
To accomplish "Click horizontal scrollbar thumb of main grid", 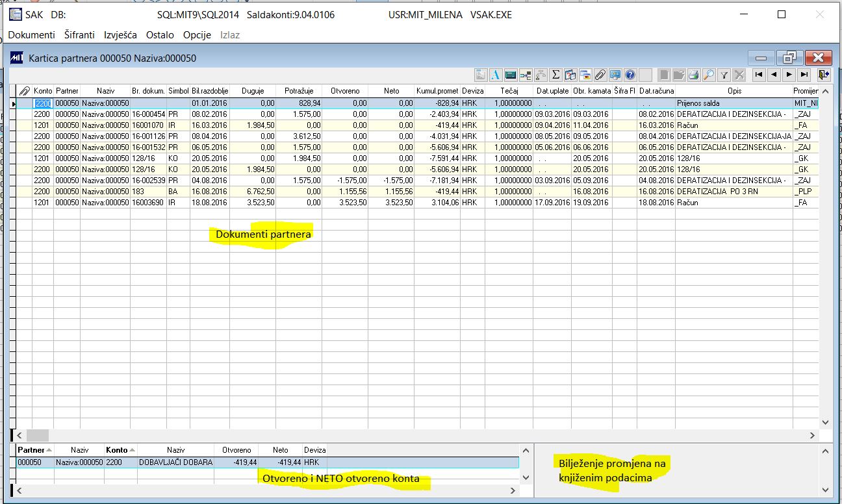I will pyautogui.click(x=37, y=435).
